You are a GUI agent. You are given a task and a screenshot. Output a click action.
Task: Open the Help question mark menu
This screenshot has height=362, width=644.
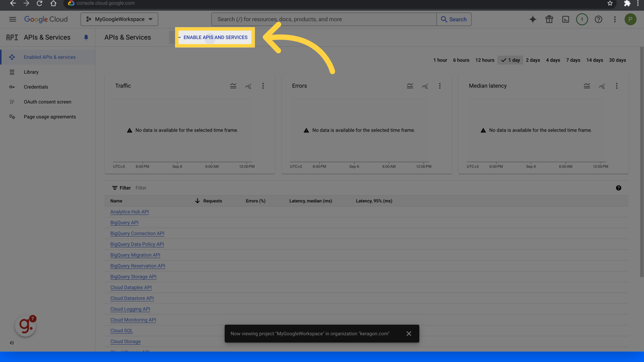click(x=598, y=19)
